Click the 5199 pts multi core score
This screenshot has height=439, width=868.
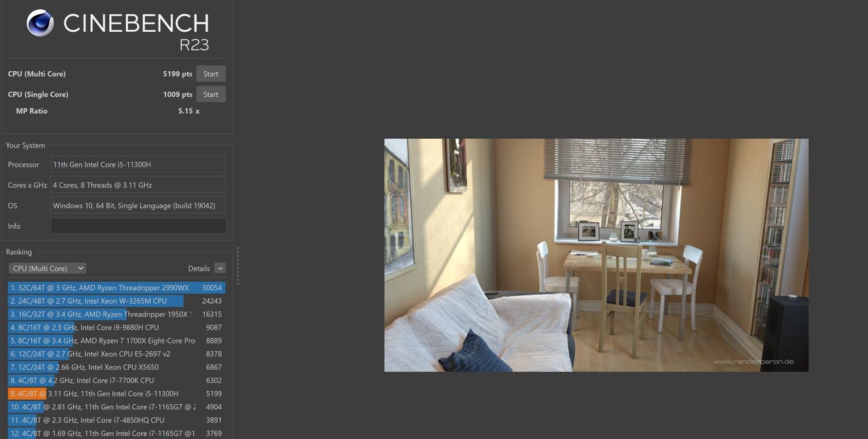coord(178,74)
